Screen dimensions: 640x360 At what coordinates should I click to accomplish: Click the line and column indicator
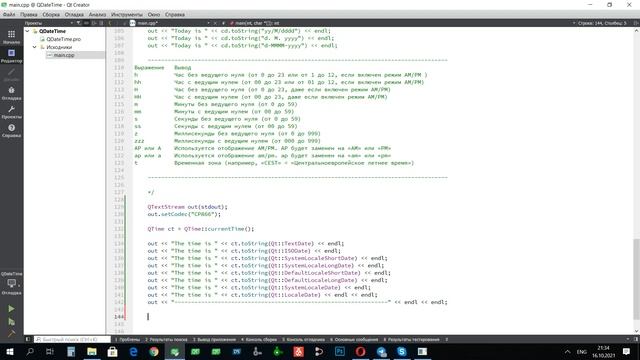coord(602,23)
